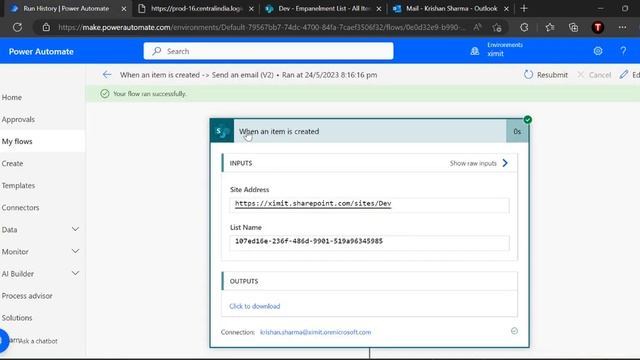Open the browser extensions icon
640x360 pixels.
(524, 27)
